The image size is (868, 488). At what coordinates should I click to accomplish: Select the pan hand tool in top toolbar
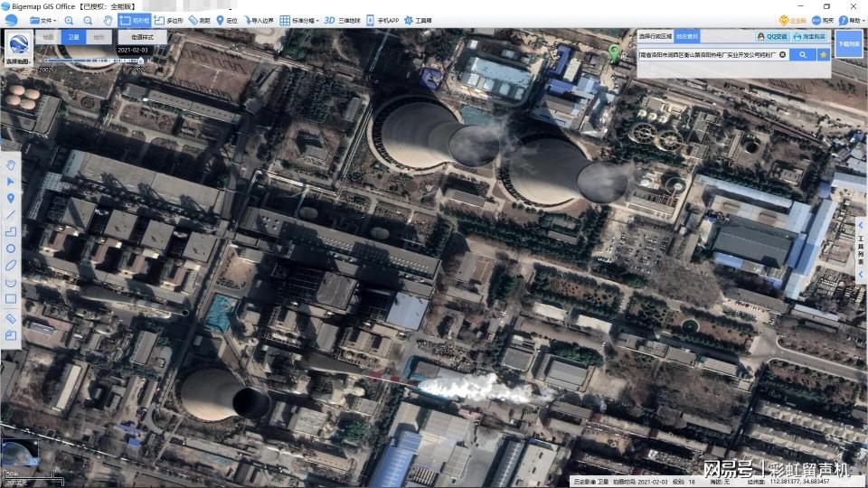(108, 20)
